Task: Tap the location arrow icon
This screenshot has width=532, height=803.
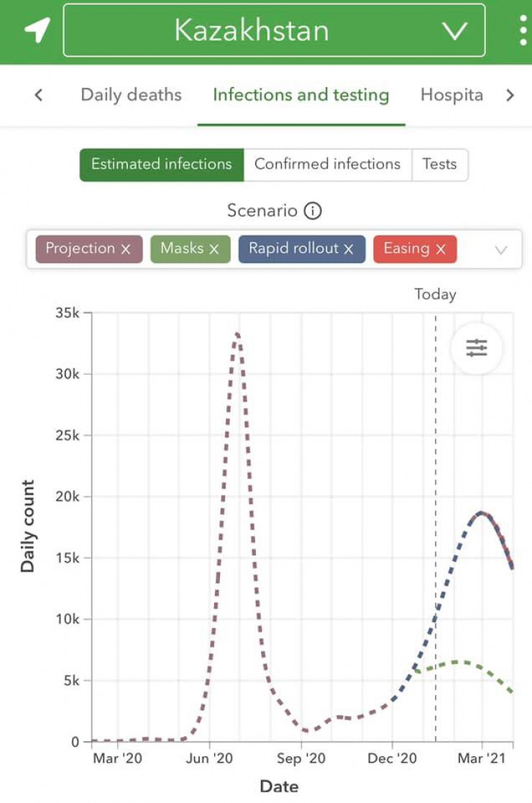Action: pos(37,30)
